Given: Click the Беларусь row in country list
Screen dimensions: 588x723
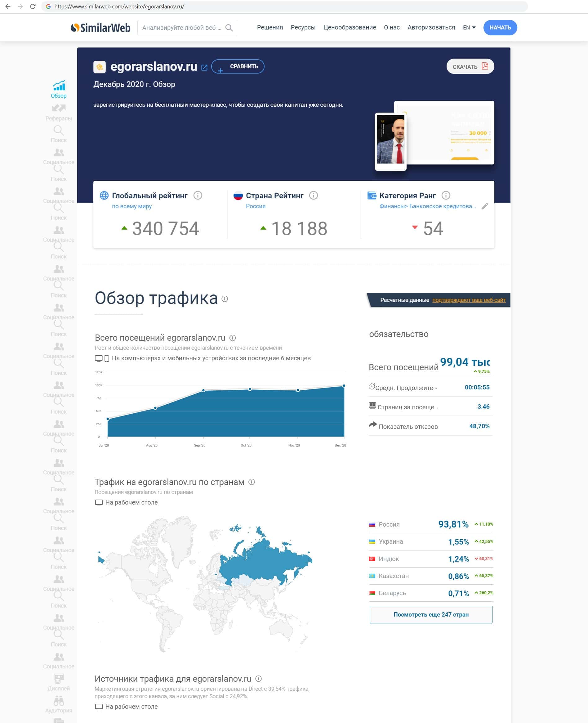Looking at the screenshot, I should point(431,593).
